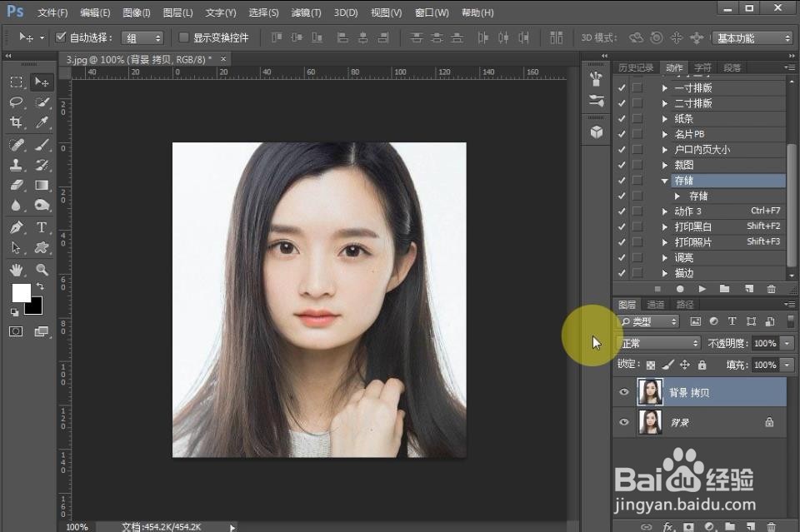Select the Rectangular Marquee tool
The height and width of the screenshot is (532, 800).
tap(17, 82)
